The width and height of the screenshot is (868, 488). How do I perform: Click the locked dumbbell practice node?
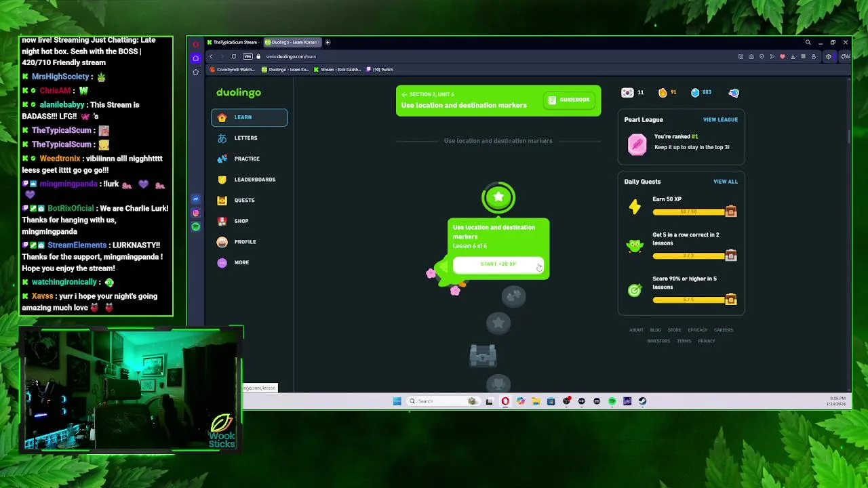(513, 296)
